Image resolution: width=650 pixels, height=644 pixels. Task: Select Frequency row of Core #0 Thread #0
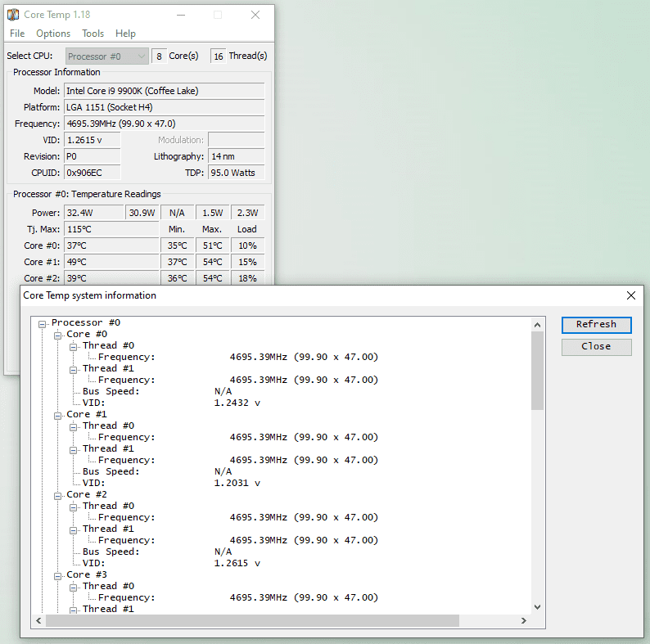[x=238, y=357]
